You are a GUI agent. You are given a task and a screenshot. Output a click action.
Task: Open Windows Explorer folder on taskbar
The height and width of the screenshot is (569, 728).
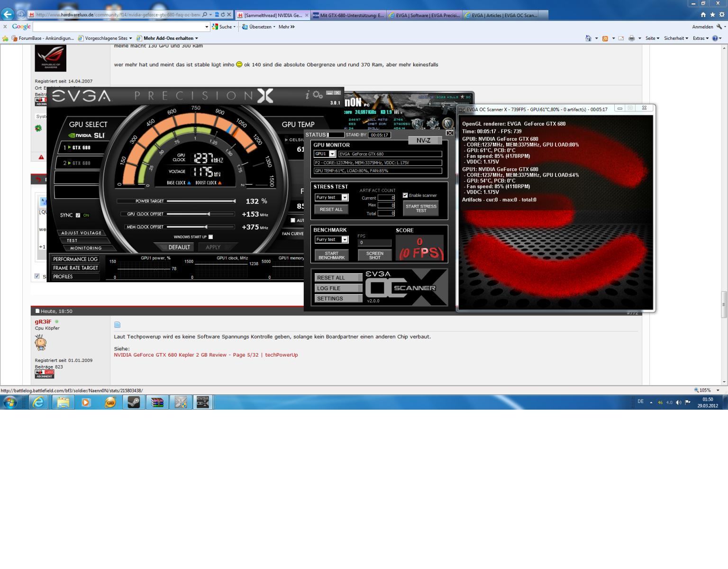pyautogui.click(x=63, y=402)
